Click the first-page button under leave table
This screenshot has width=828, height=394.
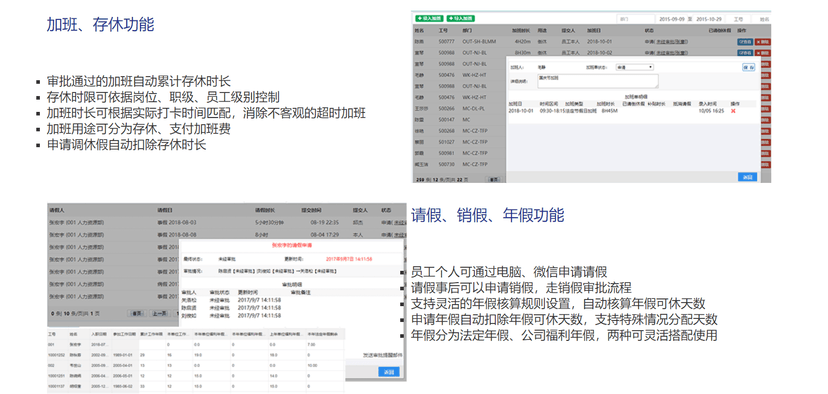click(137, 313)
